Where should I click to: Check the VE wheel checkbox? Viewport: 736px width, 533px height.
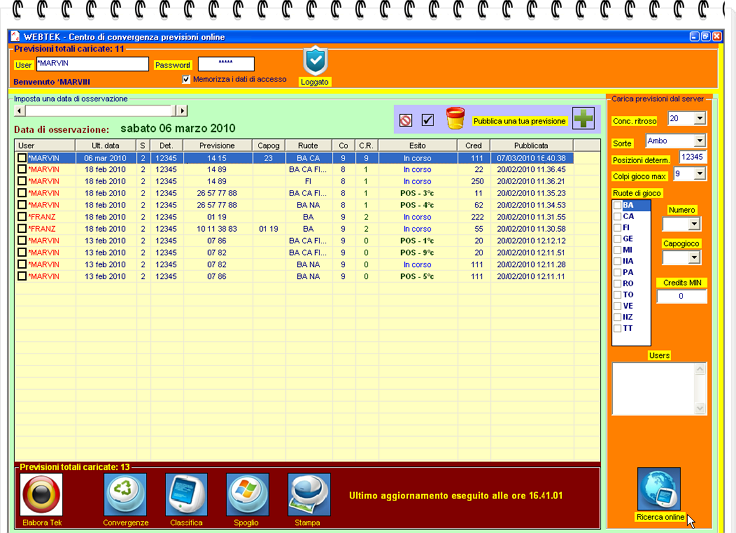pos(618,306)
